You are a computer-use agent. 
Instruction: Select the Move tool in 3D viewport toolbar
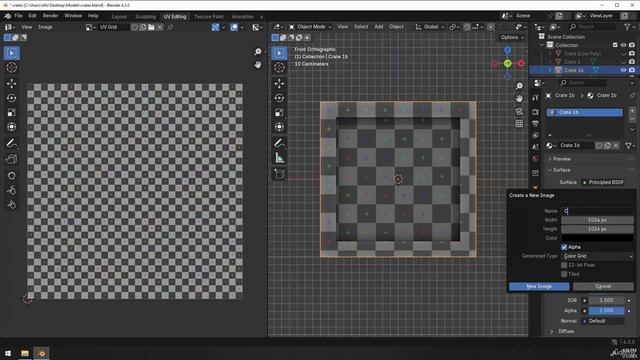[x=279, y=83]
